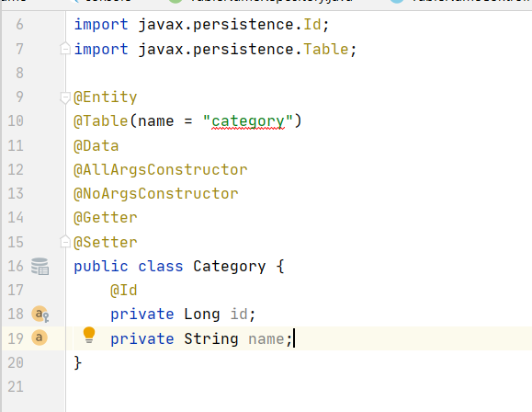Open the yellow lightbulb quick-fix on line 19
The height and width of the screenshot is (412, 532).
pyautogui.click(x=89, y=336)
